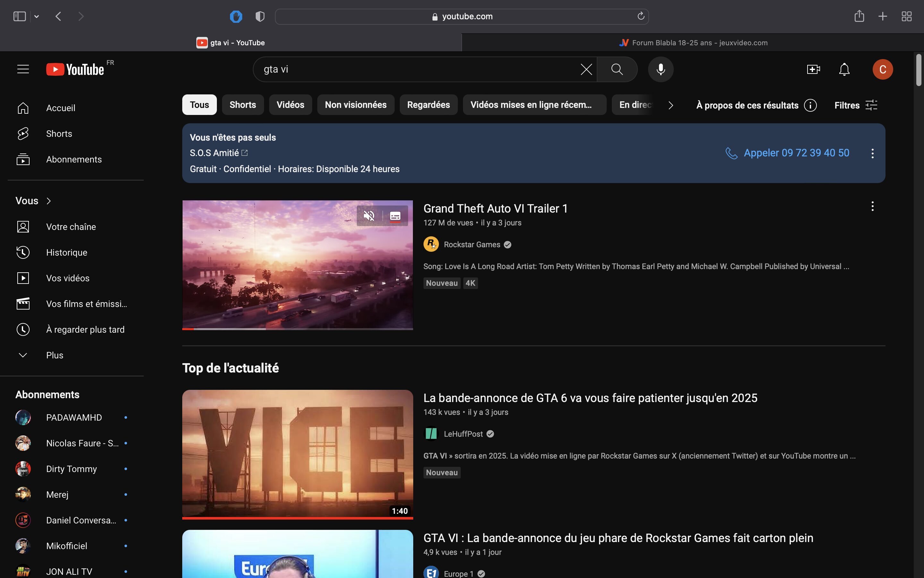Viewport: 924px width, 578px height.
Task: Click the LeHuffPost channel avatar
Action: [x=431, y=433]
